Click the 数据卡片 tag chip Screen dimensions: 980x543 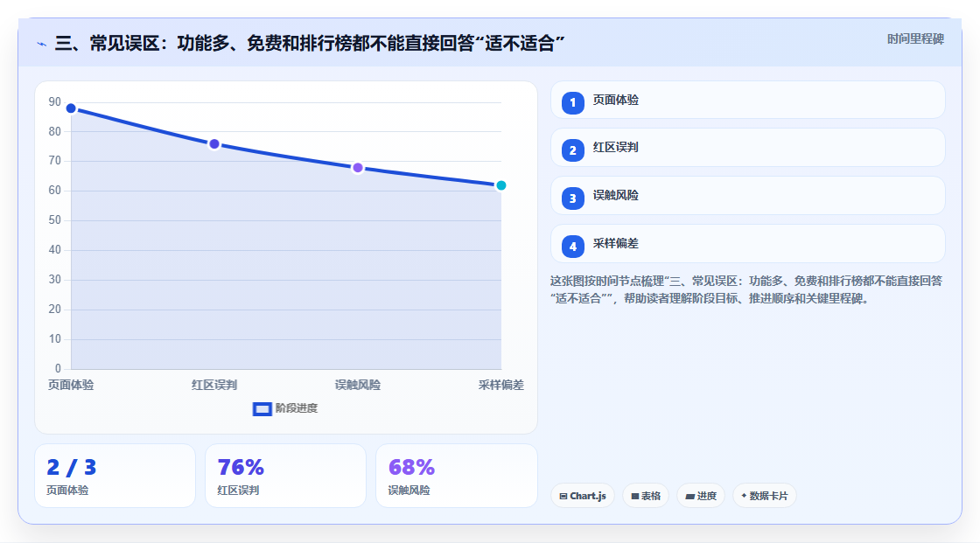point(765,496)
